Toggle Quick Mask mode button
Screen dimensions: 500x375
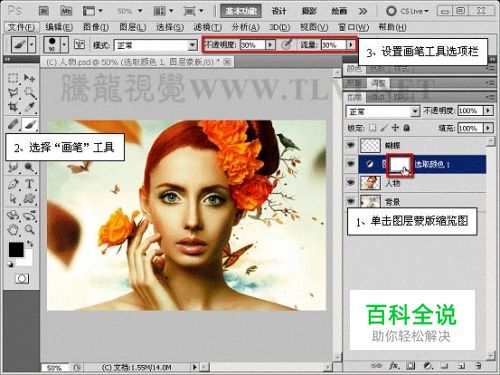pyautogui.click(x=22, y=278)
